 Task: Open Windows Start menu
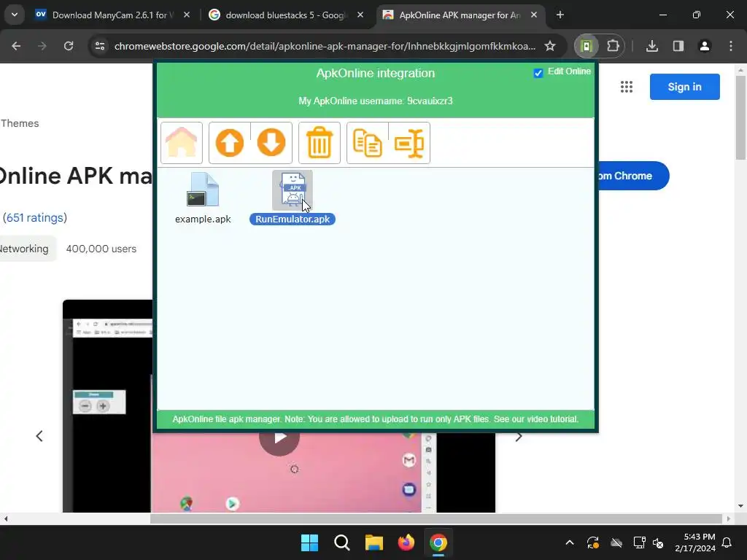[x=309, y=542]
